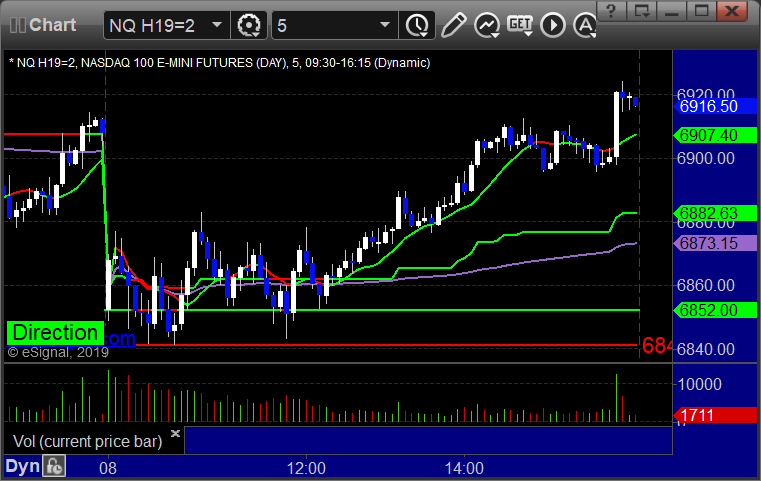Screen dimensions: 761x481
Task: Toggle the Dyn dynamic mode button
Action: pyautogui.click(x=22, y=466)
